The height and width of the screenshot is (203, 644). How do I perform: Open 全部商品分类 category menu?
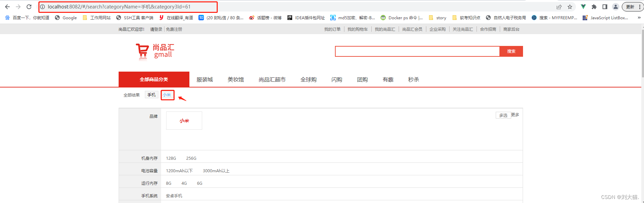point(154,79)
